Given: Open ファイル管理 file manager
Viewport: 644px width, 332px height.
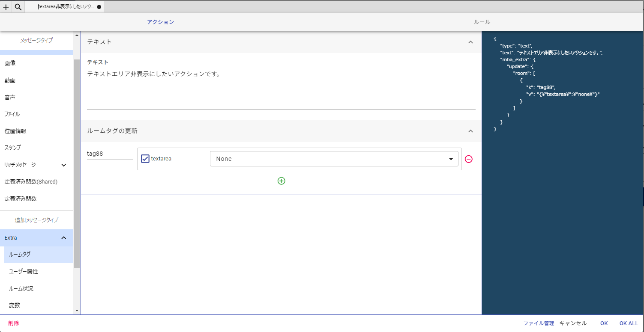Looking at the screenshot, I should (x=539, y=323).
